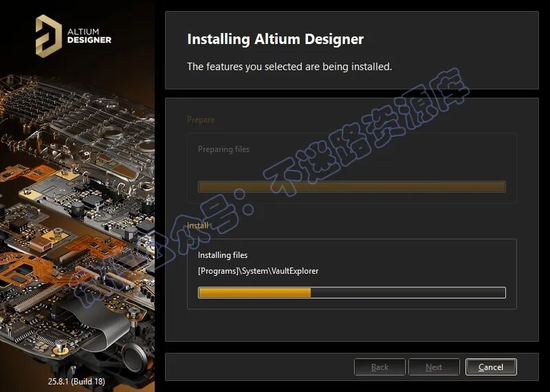Viewport: 550px width, 392px height.
Task: Click the Prepare progress bar
Action: [352, 186]
